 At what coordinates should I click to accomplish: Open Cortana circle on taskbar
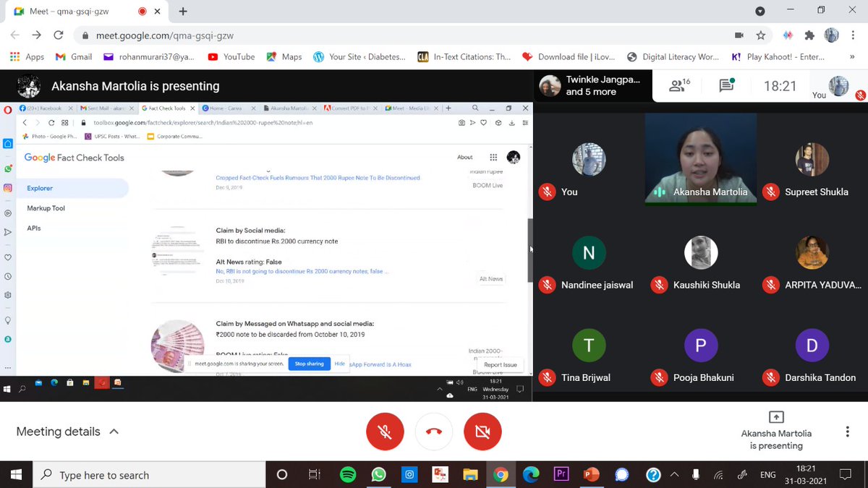[282, 475]
